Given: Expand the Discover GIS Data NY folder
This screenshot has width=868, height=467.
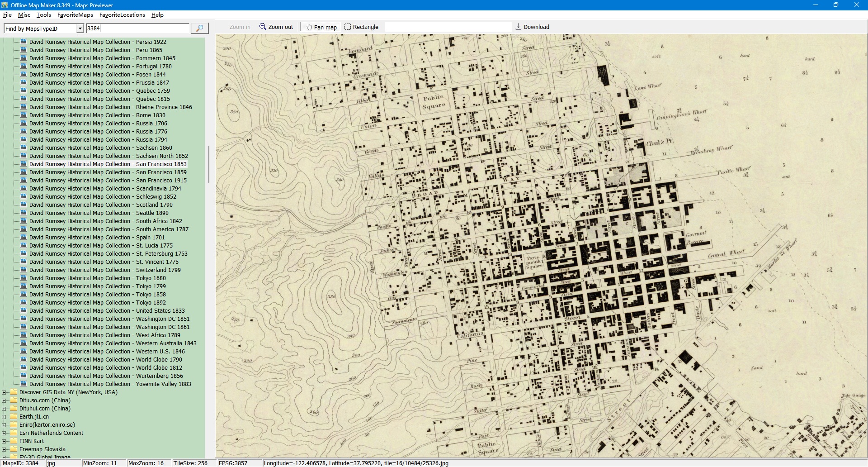Looking at the screenshot, I should [x=4, y=392].
